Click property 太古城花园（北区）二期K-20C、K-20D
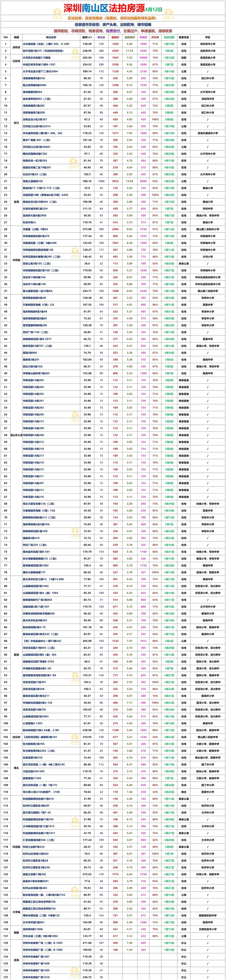This screenshot has width=226, height=980. (x=46, y=44)
